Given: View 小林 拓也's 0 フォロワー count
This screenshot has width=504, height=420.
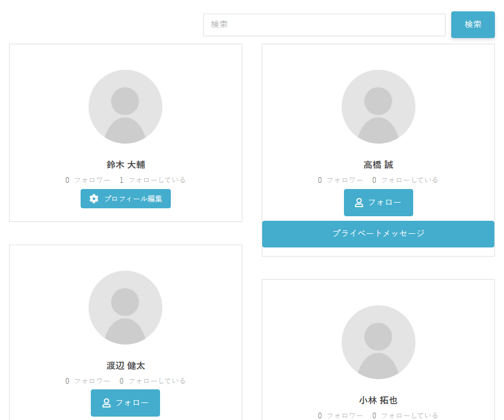Looking at the screenshot, I should tap(340, 415).
